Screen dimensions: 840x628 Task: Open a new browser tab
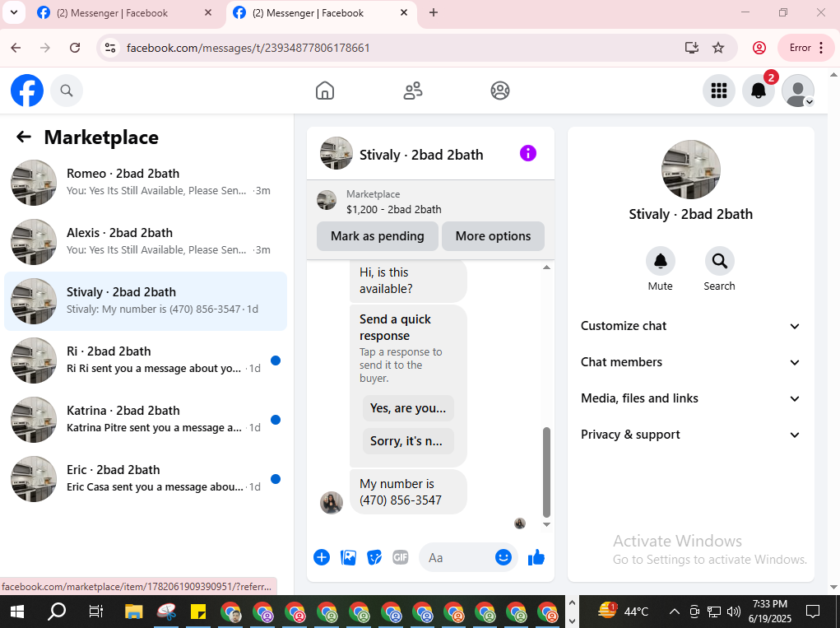point(434,13)
